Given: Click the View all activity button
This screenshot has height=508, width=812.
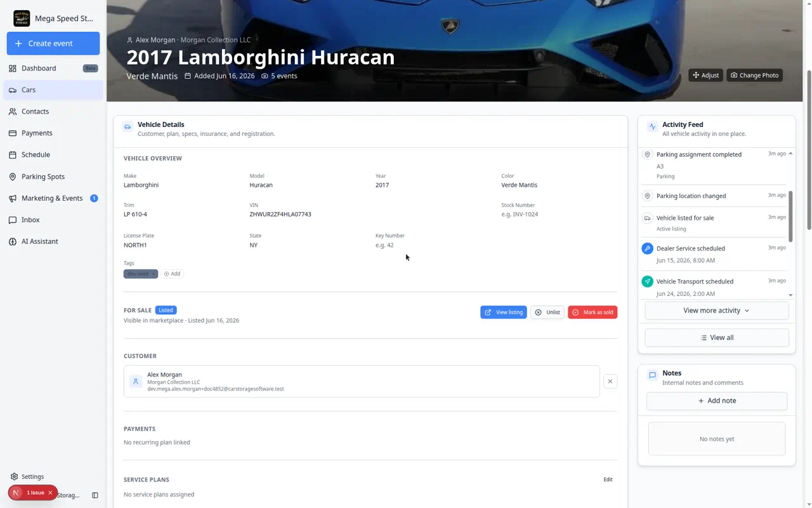Looking at the screenshot, I should tap(717, 337).
